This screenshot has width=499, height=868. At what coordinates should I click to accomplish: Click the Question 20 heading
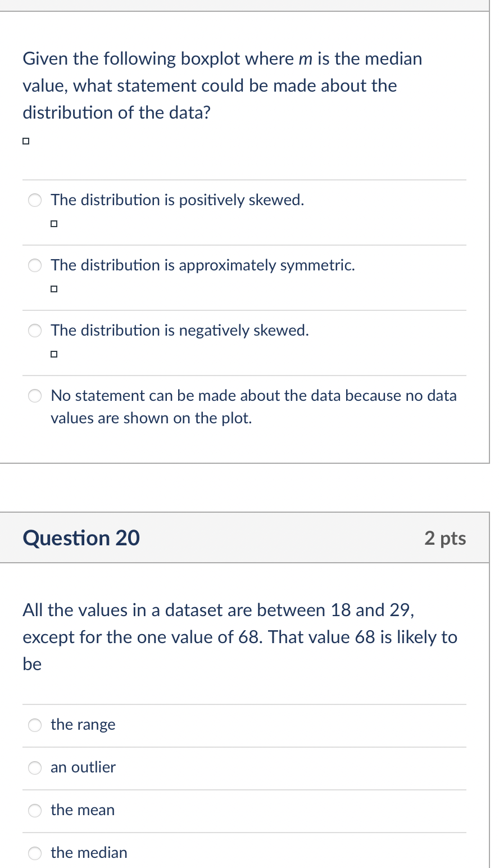point(81,538)
